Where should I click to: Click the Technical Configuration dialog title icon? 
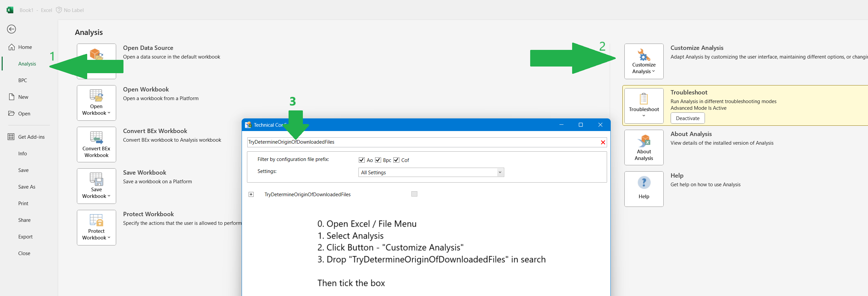(248, 125)
